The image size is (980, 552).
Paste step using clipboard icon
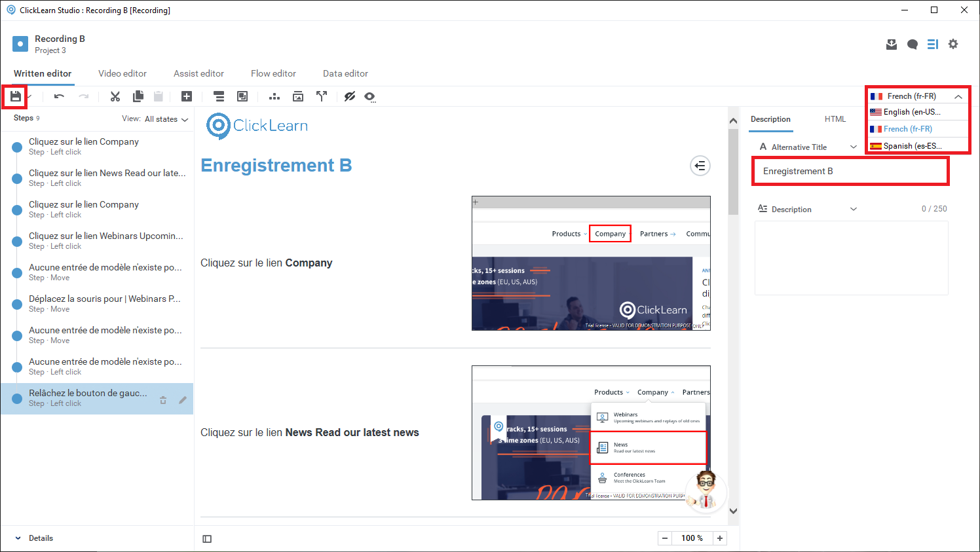point(158,97)
